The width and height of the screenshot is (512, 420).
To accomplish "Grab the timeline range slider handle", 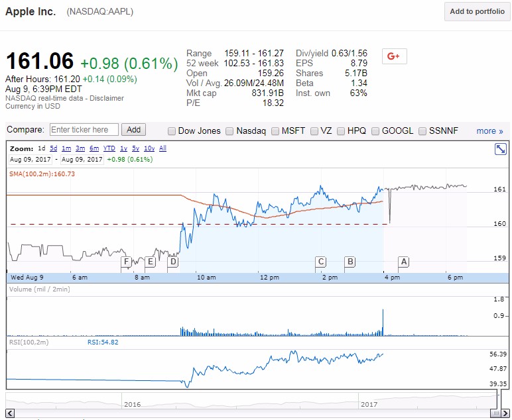I will [495, 413].
